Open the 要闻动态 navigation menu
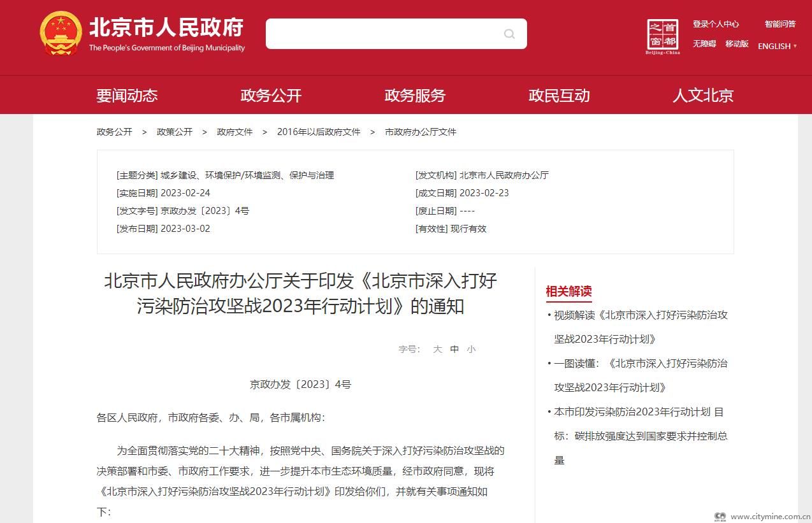Screen dimensions: 812x523 tap(127, 96)
